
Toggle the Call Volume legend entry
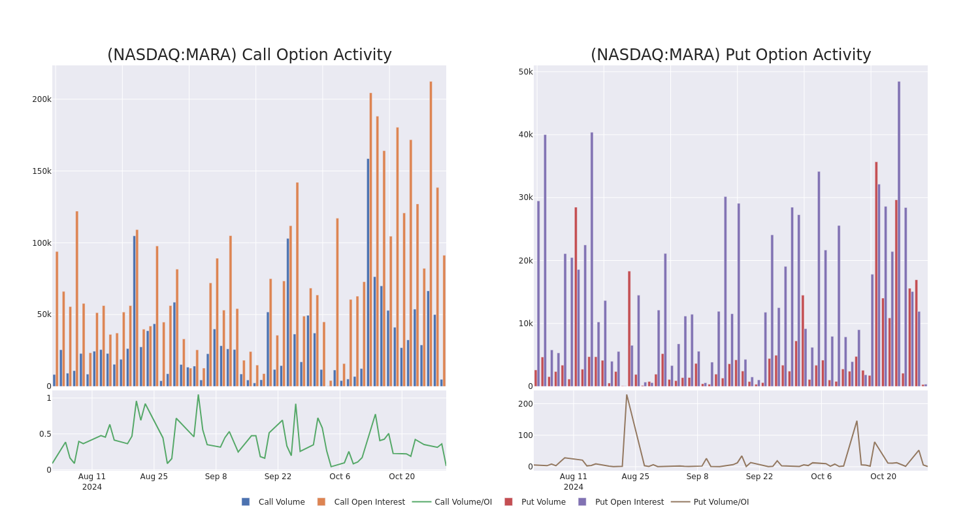[x=273, y=502]
